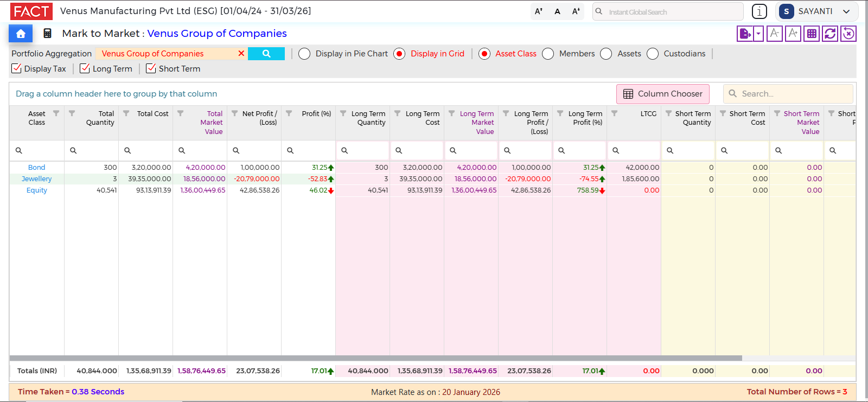This screenshot has height=402, width=868.
Task: Increase grid font size with A+ icon
Action: tap(793, 34)
